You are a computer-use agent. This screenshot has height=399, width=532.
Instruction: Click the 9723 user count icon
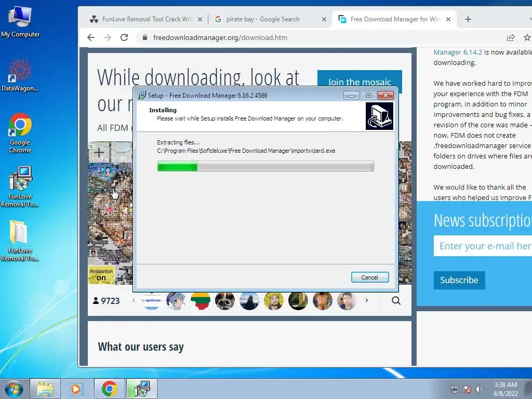(96, 301)
